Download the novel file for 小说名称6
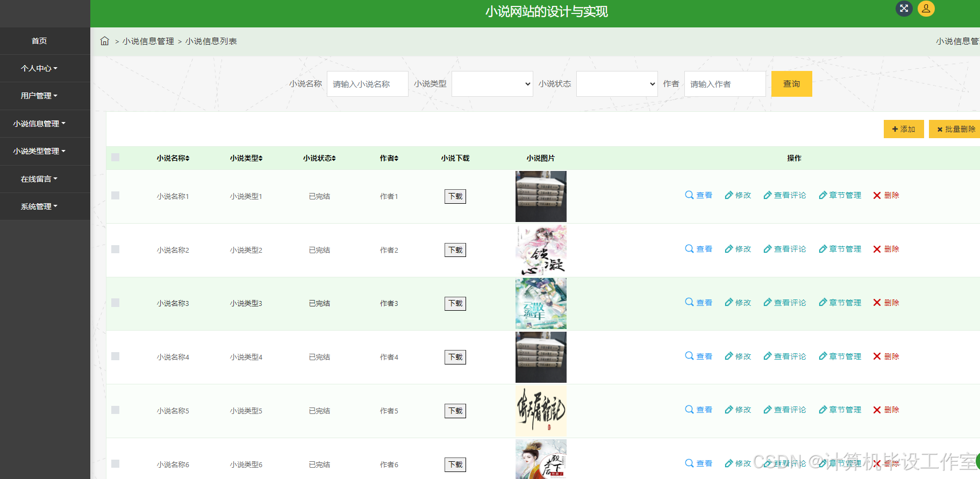The width and height of the screenshot is (980, 479). [455, 464]
